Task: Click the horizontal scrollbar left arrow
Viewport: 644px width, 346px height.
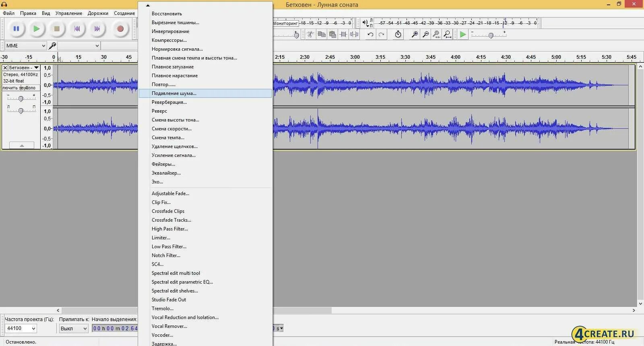Action: coord(58,311)
